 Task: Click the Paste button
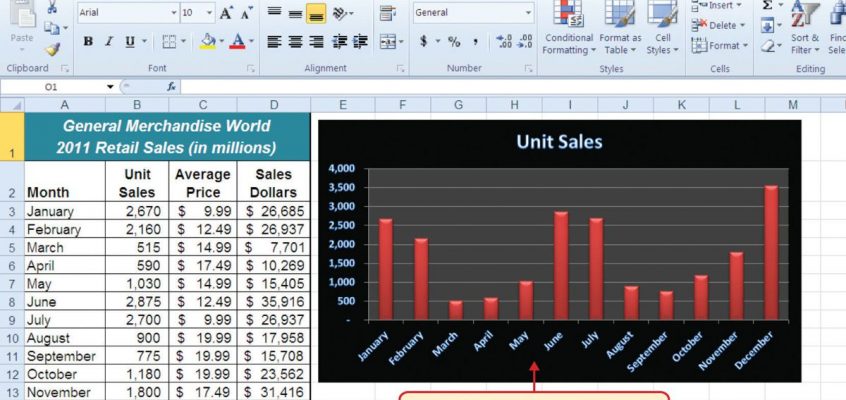22,24
